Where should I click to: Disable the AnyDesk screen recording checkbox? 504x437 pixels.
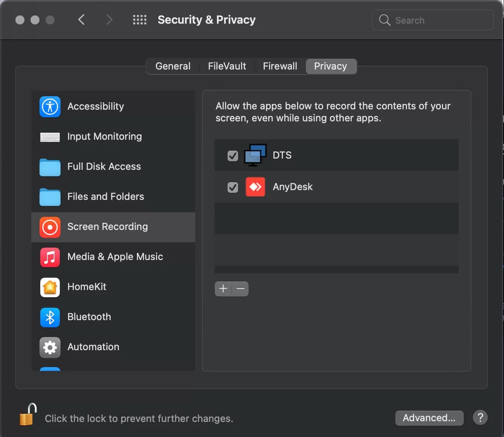[233, 187]
